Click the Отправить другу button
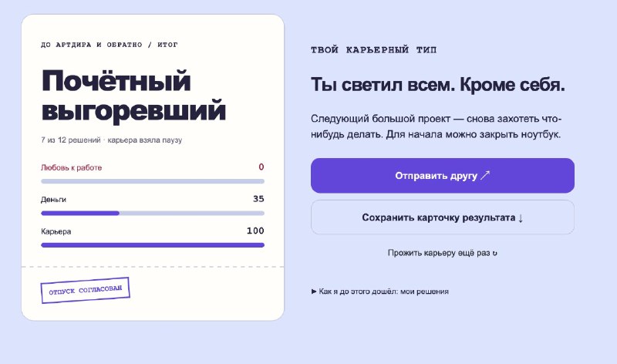Viewport: 617px width, 364px height. tap(442, 176)
